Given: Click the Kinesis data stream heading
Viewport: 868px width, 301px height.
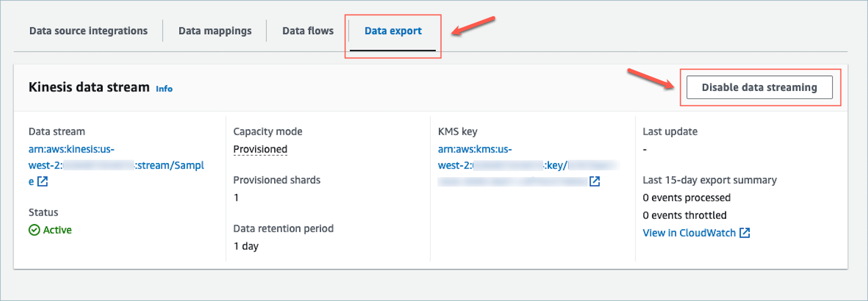Looking at the screenshot, I should pyautogui.click(x=89, y=87).
